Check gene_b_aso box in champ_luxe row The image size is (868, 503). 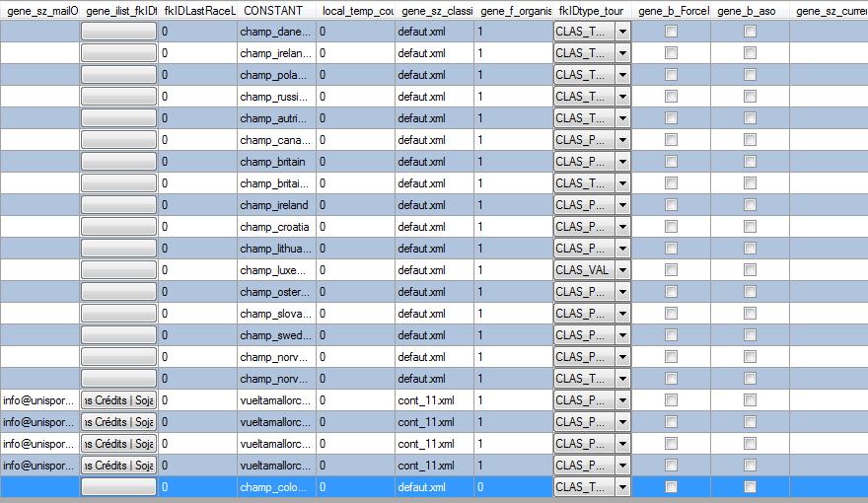750,270
